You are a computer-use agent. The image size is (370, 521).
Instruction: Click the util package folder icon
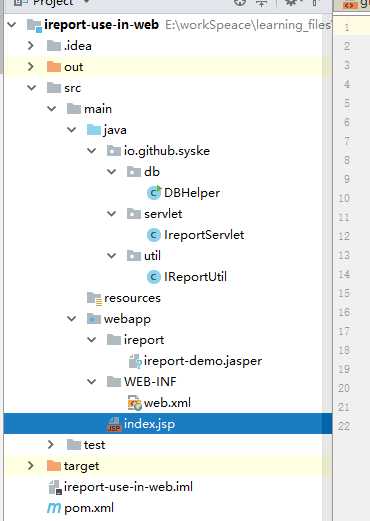click(x=134, y=256)
